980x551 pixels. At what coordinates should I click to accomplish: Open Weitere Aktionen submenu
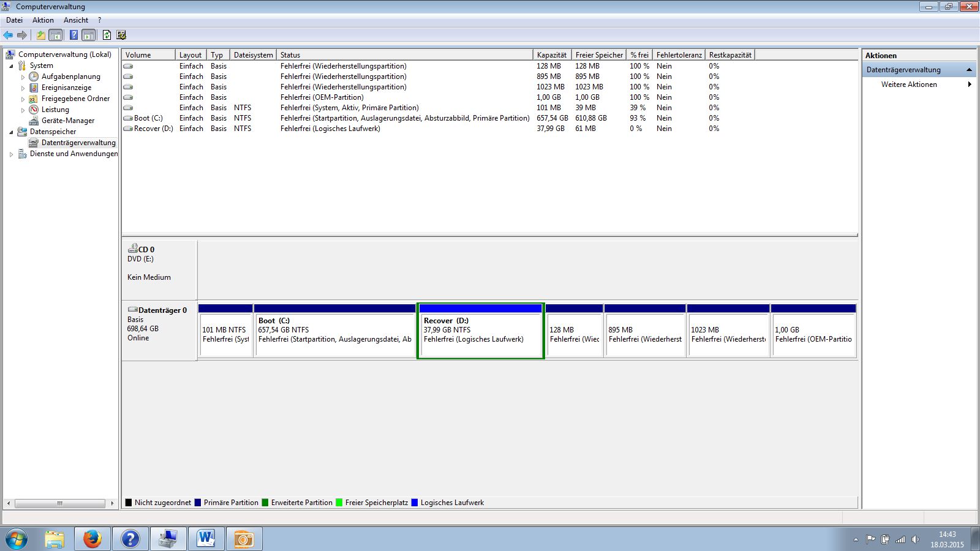click(x=909, y=84)
